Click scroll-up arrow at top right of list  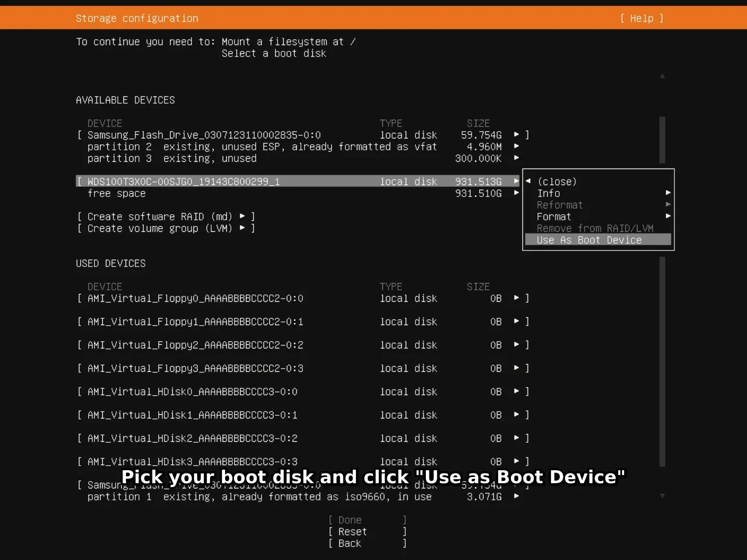[x=662, y=76]
